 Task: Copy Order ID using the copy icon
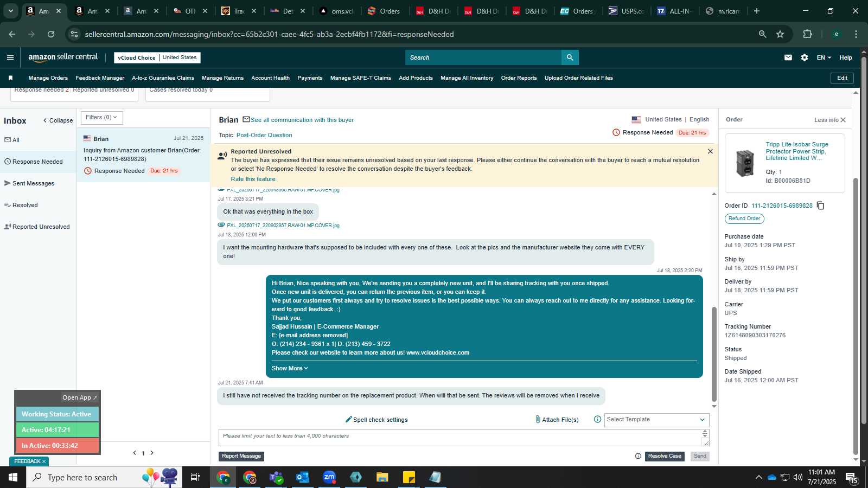[x=821, y=206]
